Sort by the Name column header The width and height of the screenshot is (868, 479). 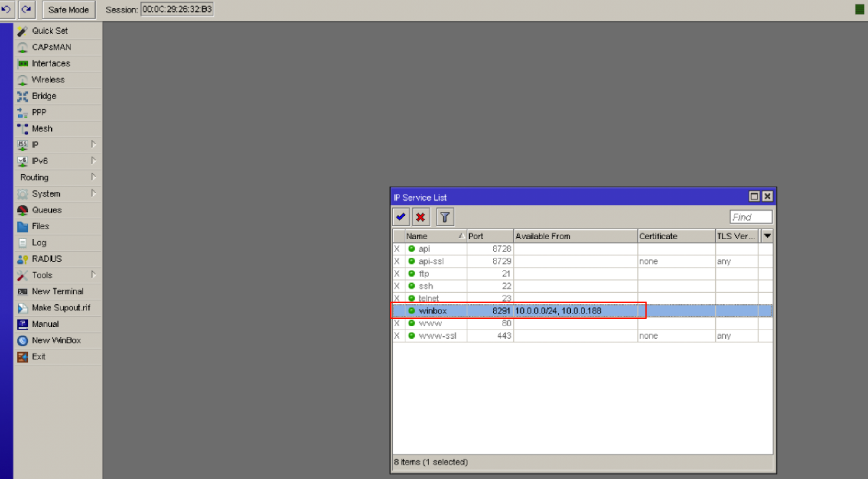(436, 236)
